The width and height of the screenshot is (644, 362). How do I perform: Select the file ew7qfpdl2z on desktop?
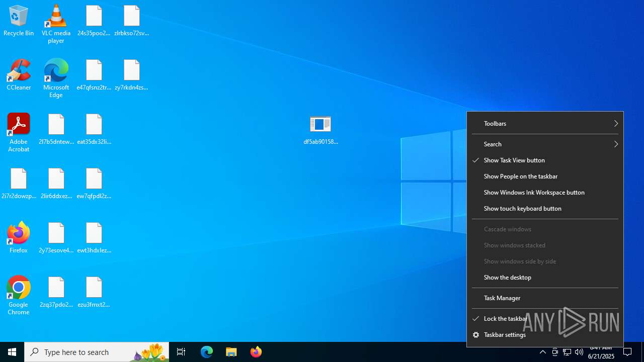(x=94, y=184)
